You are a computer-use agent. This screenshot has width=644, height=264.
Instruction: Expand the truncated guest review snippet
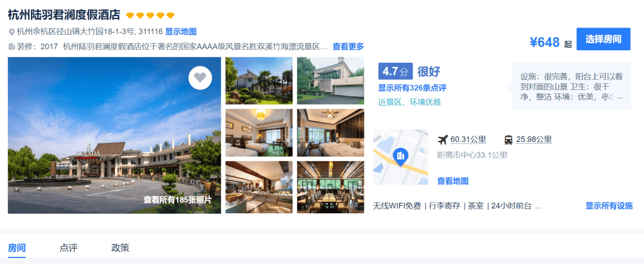pos(620,97)
